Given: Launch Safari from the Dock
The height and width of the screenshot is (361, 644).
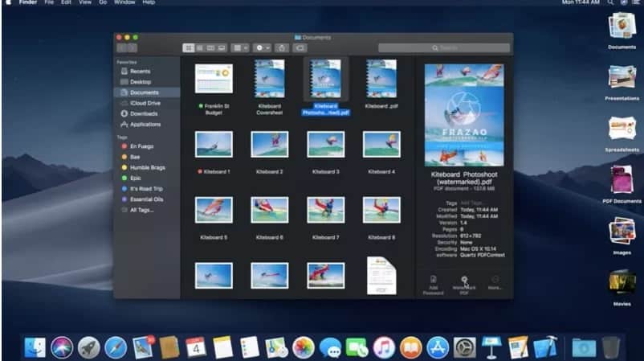Looking at the screenshot, I should 116,347.
